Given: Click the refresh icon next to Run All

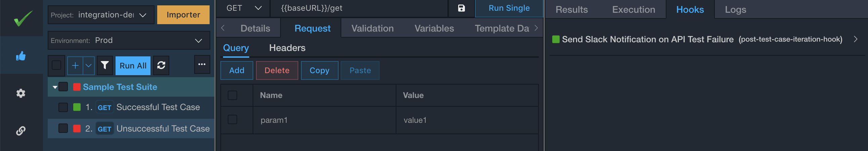Looking at the screenshot, I should click(161, 65).
